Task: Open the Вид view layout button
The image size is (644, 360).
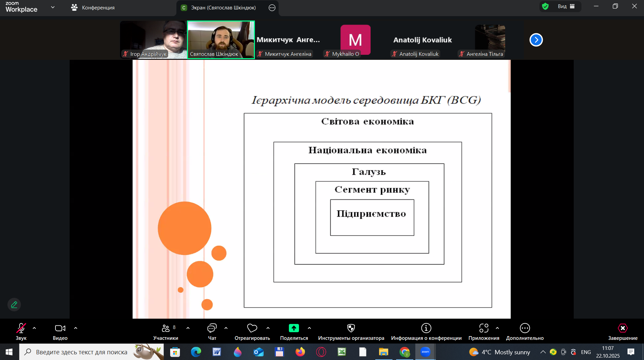Action: click(x=566, y=6)
